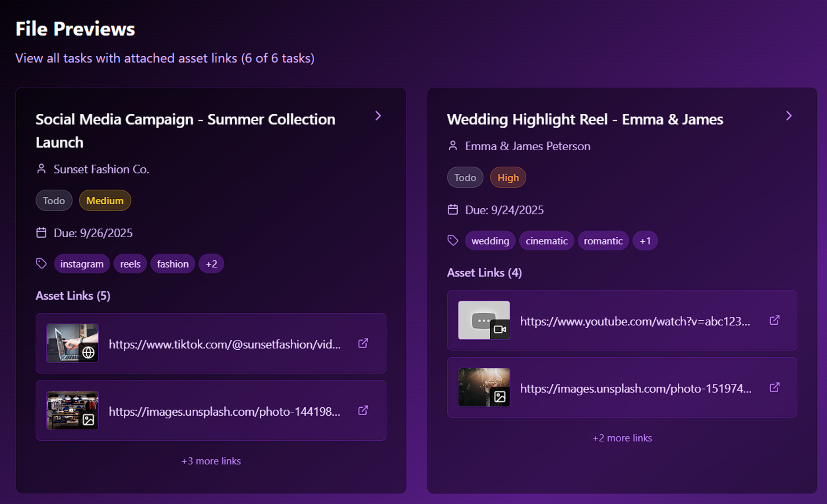Click the Emma & James Peterson client name

(x=528, y=146)
